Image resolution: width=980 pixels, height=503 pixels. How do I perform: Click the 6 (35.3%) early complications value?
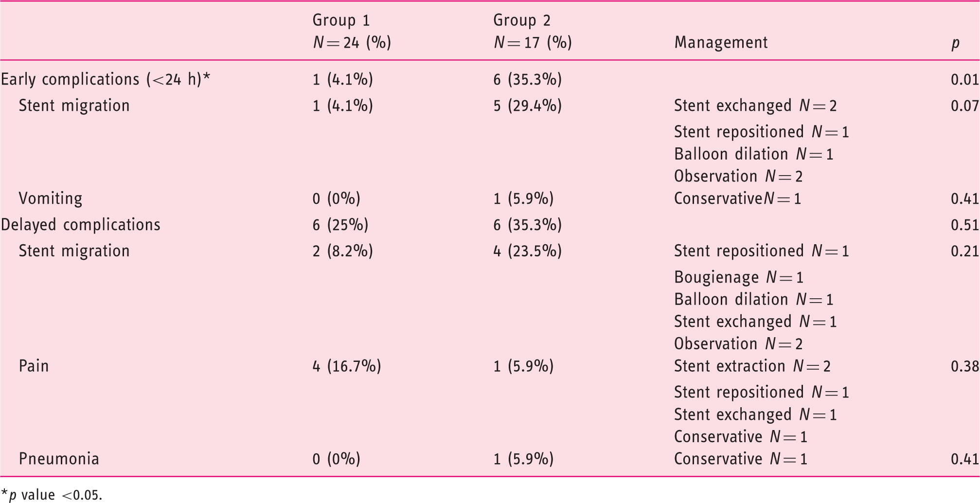[528, 79]
